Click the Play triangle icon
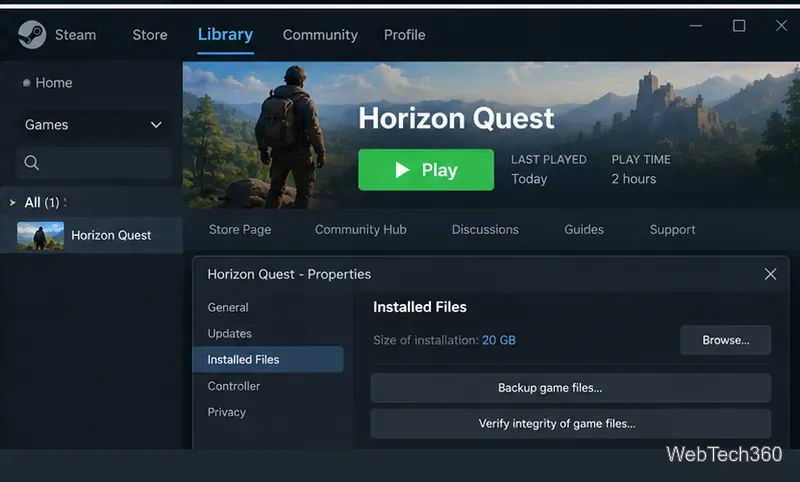This screenshot has width=800, height=482. [x=402, y=170]
